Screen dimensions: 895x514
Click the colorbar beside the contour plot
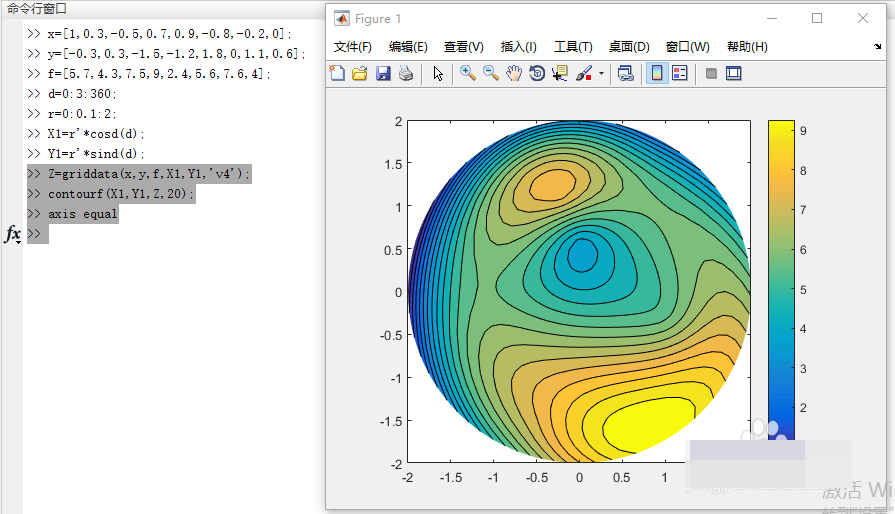(x=781, y=280)
